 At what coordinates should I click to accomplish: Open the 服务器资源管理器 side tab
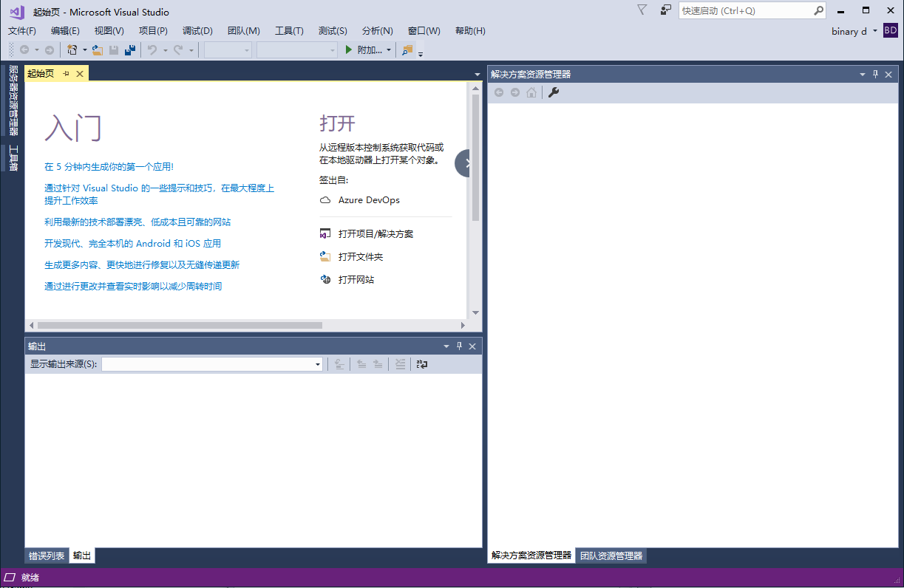13,100
